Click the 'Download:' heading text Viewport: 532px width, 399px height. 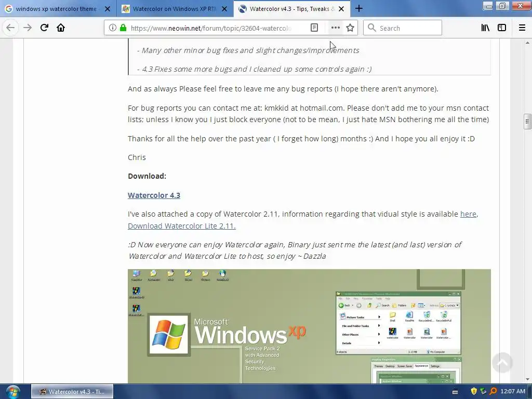click(x=147, y=176)
